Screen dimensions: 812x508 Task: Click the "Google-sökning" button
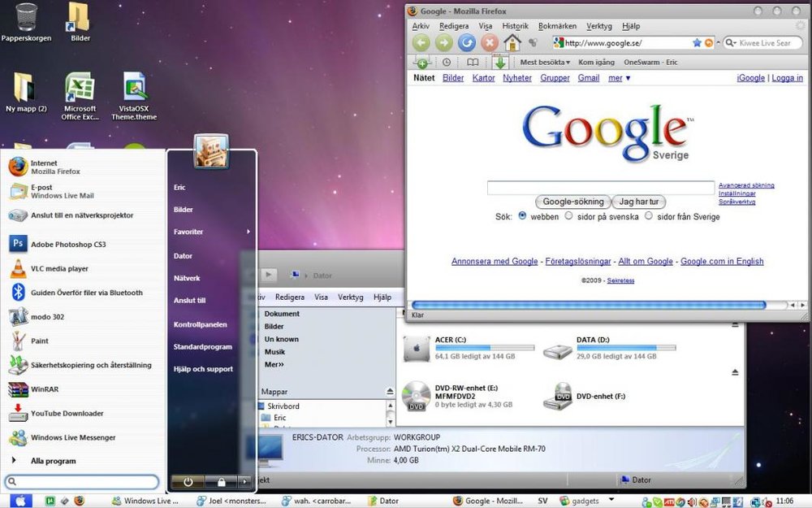[572, 202]
